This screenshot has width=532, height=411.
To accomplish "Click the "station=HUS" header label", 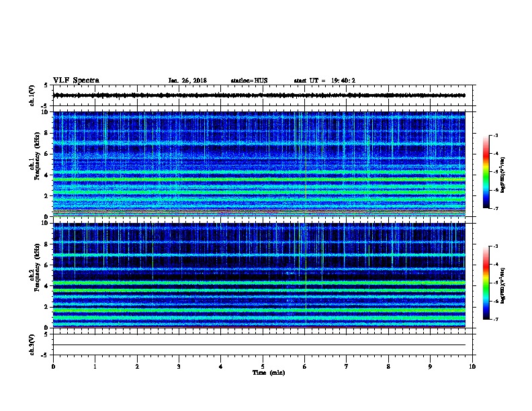I will coord(249,81).
